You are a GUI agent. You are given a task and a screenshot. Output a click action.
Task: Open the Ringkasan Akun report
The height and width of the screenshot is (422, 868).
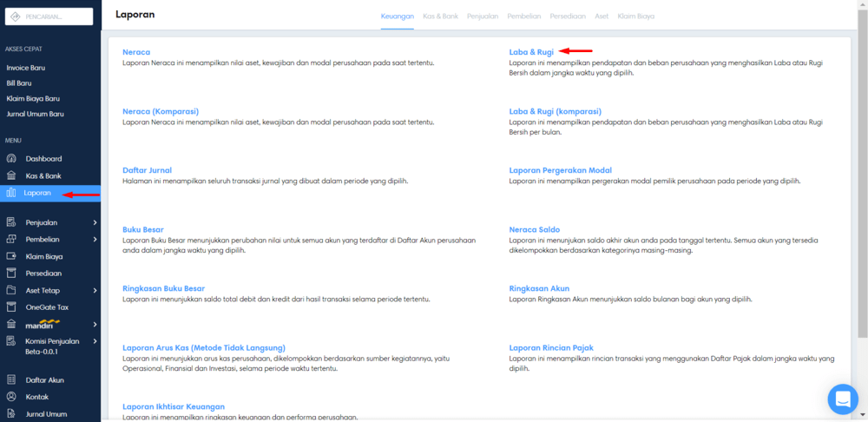539,288
